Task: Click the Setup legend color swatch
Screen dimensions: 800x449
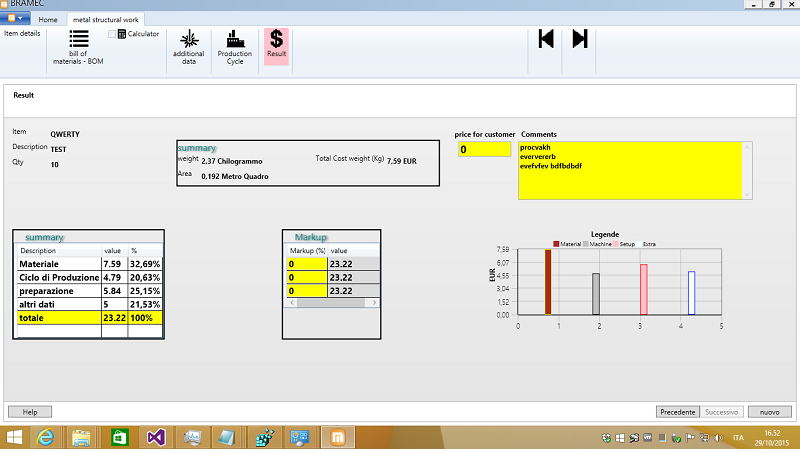Action: click(616, 244)
